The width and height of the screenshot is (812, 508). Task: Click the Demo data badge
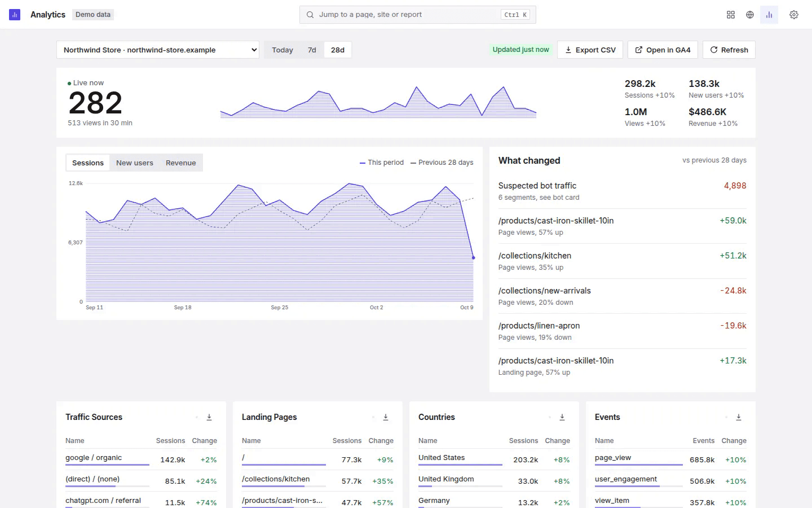(x=93, y=15)
